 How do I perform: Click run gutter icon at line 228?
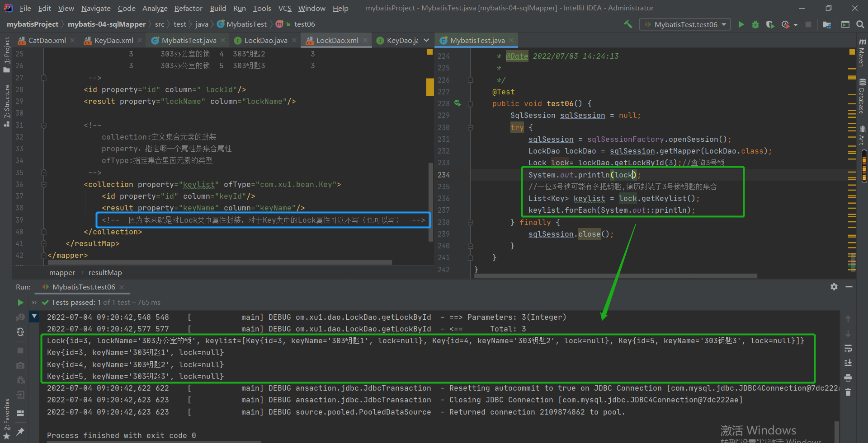pyautogui.click(x=458, y=103)
